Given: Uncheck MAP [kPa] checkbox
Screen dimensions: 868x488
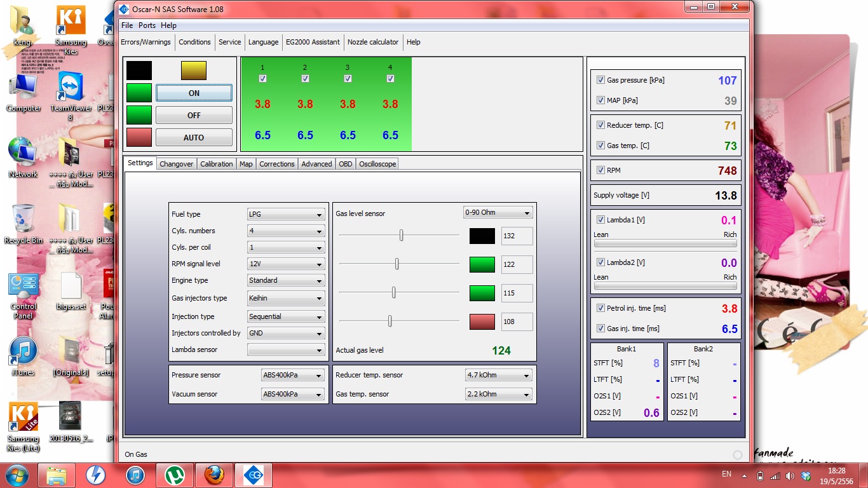Looking at the screenshot, I should coord(600,100).
